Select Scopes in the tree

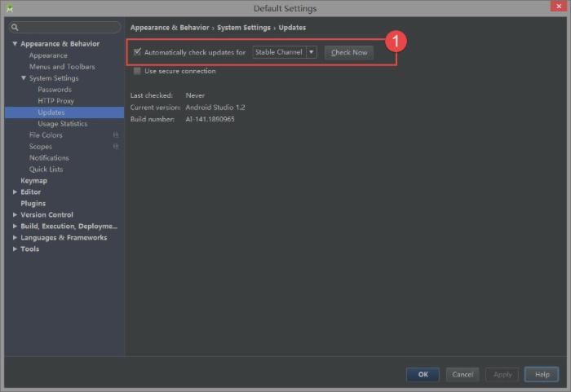pos(41,147)
